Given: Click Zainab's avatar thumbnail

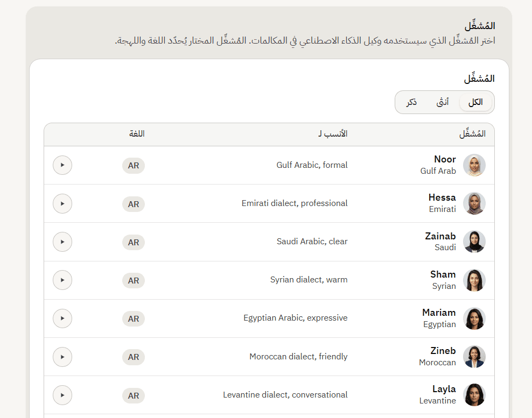Looking at the screenshot, I should pyautogui.click(x=474, y=242).
